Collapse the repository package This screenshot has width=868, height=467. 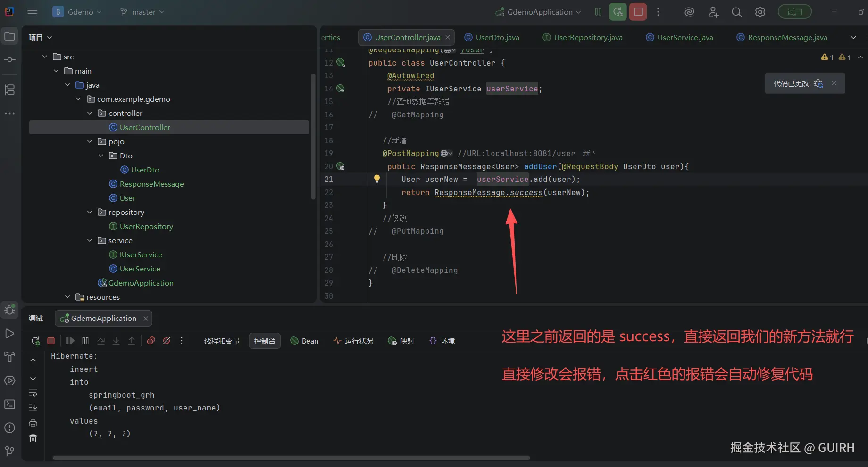coord(90,212)
